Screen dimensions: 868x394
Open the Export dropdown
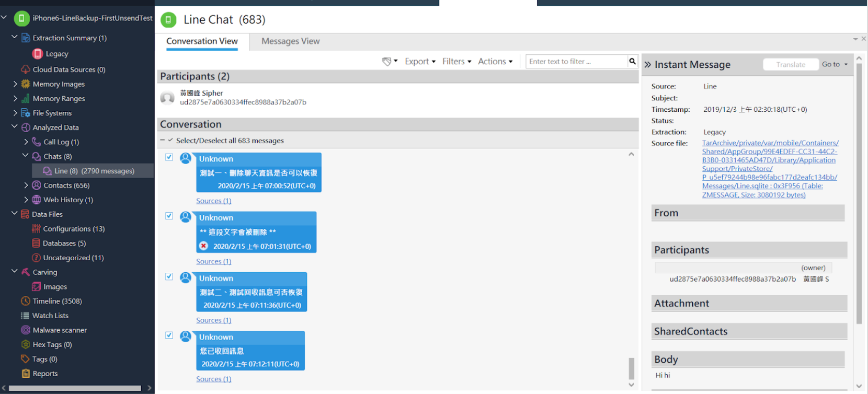tap(420, 62)
